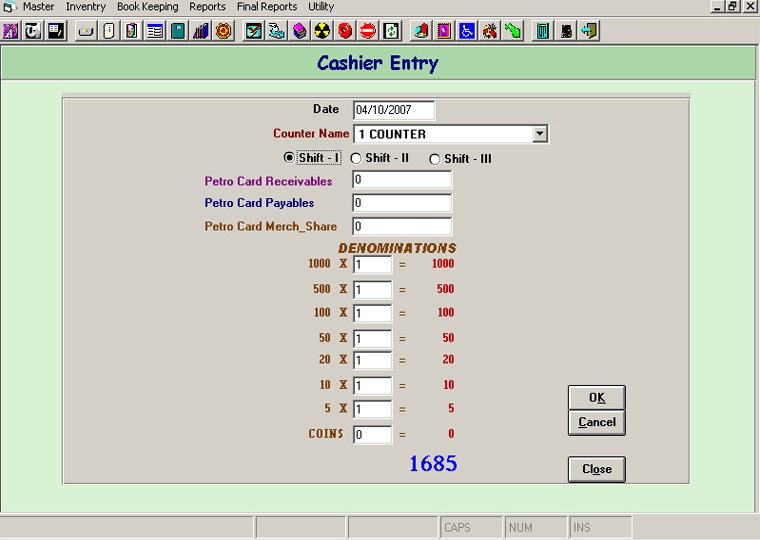The image size is (760, 540).
Task: Click the INS status bar indicator
Action: tap(601, 527)
